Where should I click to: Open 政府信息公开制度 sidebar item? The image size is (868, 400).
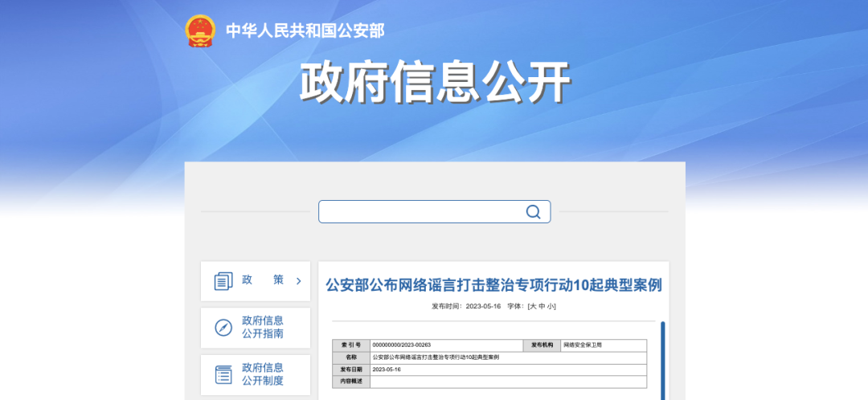(263, 374)
